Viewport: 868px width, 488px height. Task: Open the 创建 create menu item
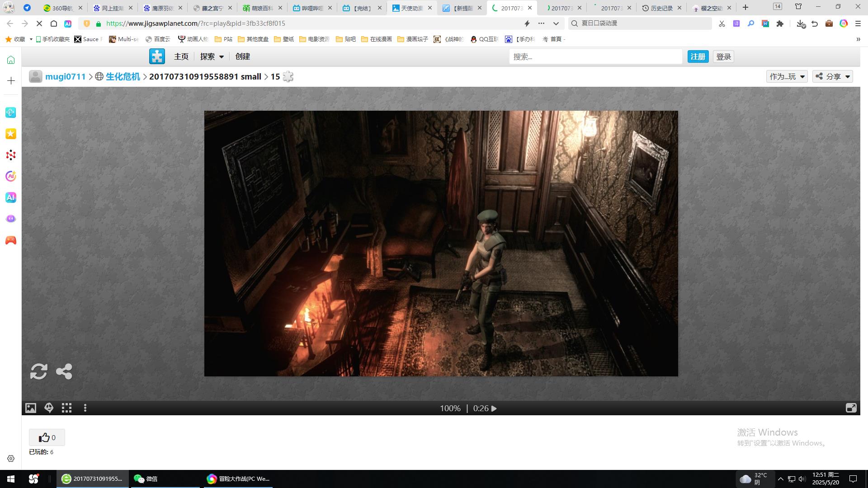tap(242, 56)
